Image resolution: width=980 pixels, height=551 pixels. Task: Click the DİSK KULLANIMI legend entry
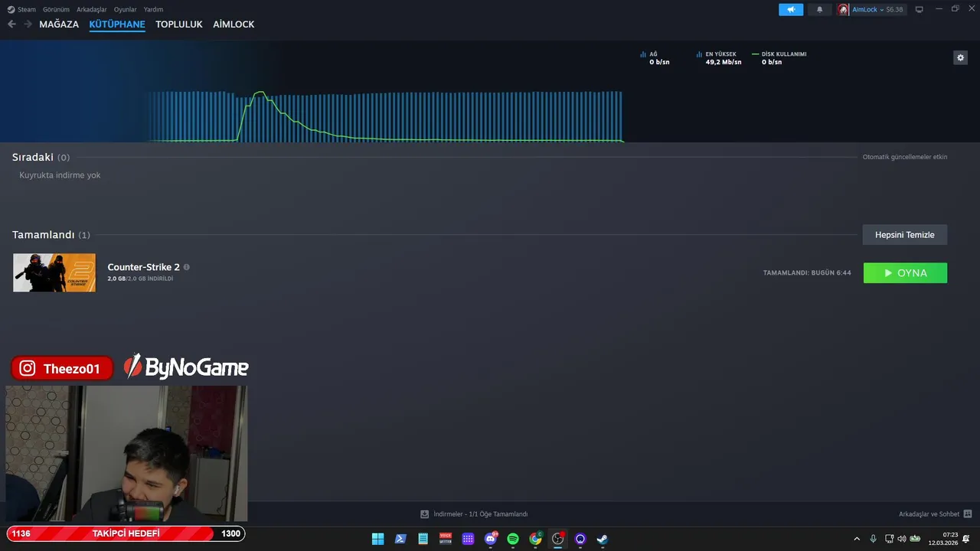779,58
